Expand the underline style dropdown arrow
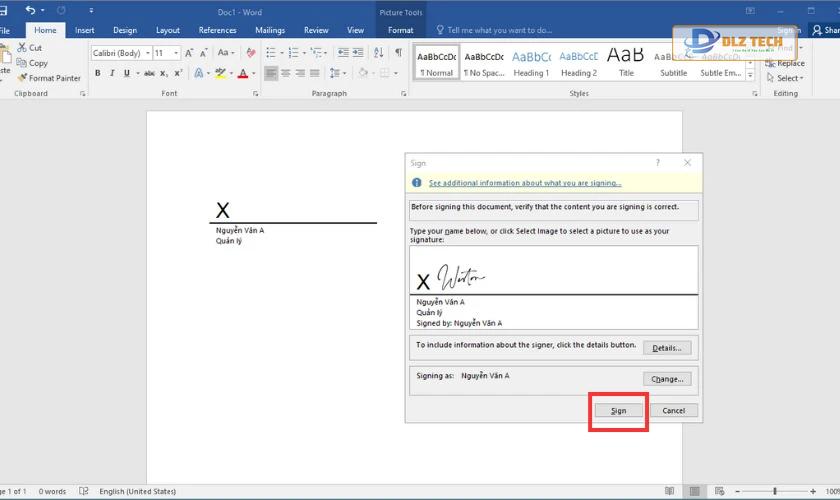Image resolution: width=840 pixels, height=500 pixels. click(138, 73)
